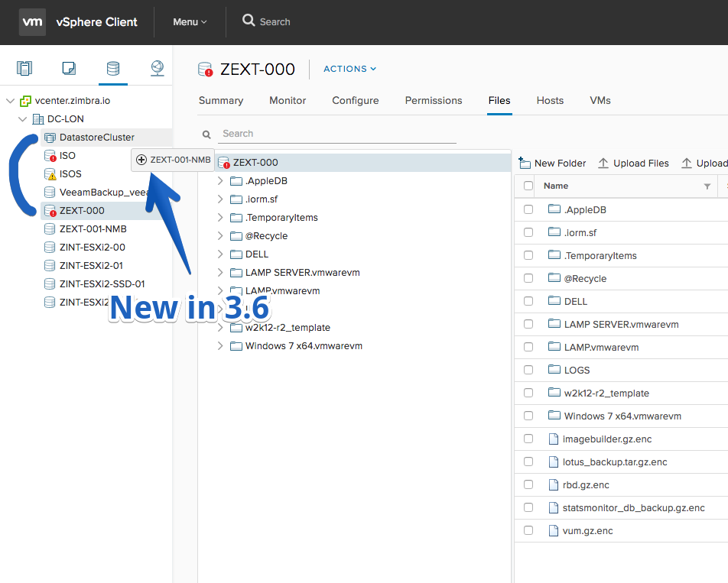Open the Networking view icon
The width and height of the screenshot is (728, 583).
click(158, 68)
